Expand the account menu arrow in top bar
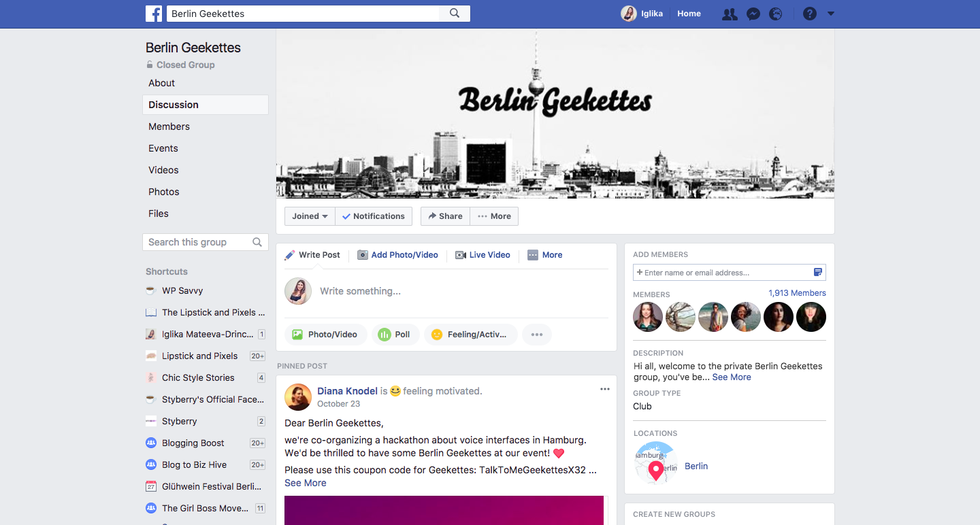This screenshot has width=980, height=525. [x=830, y=14]
